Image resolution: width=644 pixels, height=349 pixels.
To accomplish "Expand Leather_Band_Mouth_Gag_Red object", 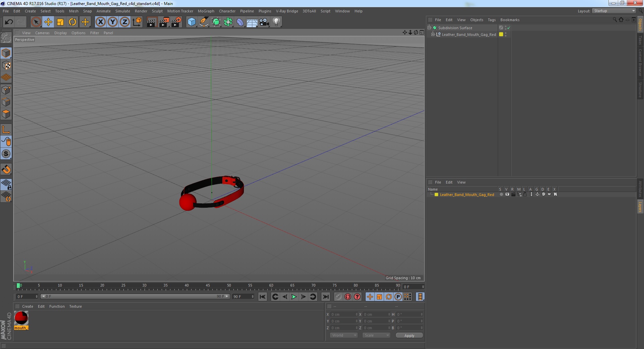I will click(433, 35).
